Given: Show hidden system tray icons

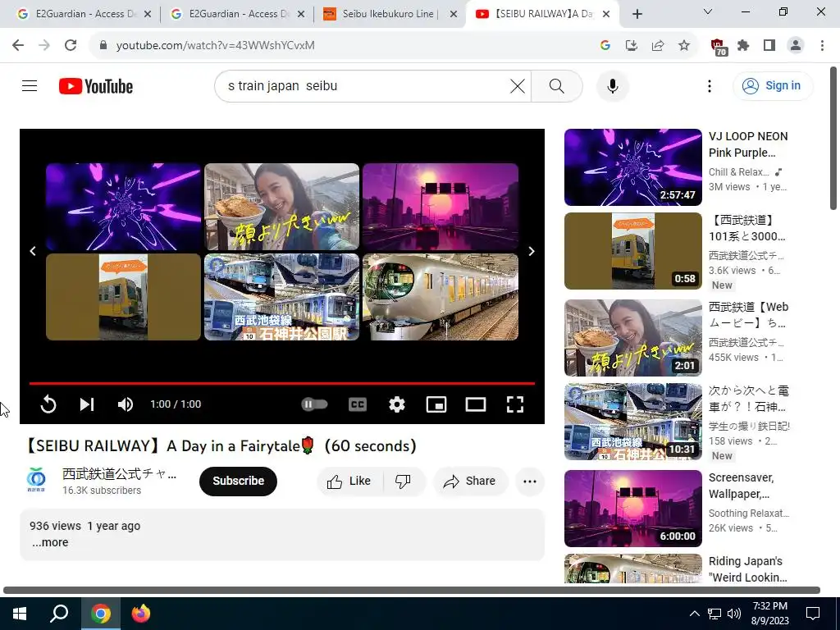Looking at the screenshot, I should [694, 614].
